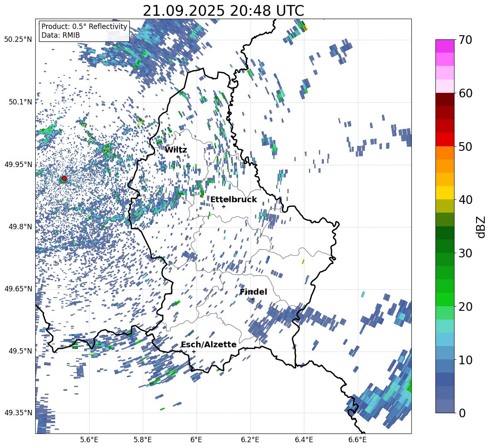The height and width of the screenshot is (448, 491).
Task: Click the 49.95°N latitude label
Action: pos(18,165)
